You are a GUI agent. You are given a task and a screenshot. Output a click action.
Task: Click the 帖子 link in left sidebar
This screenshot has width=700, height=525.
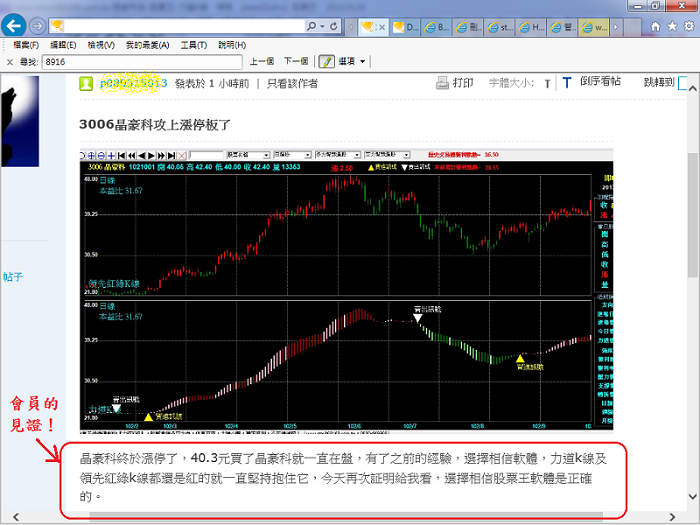tap(13, 277)
